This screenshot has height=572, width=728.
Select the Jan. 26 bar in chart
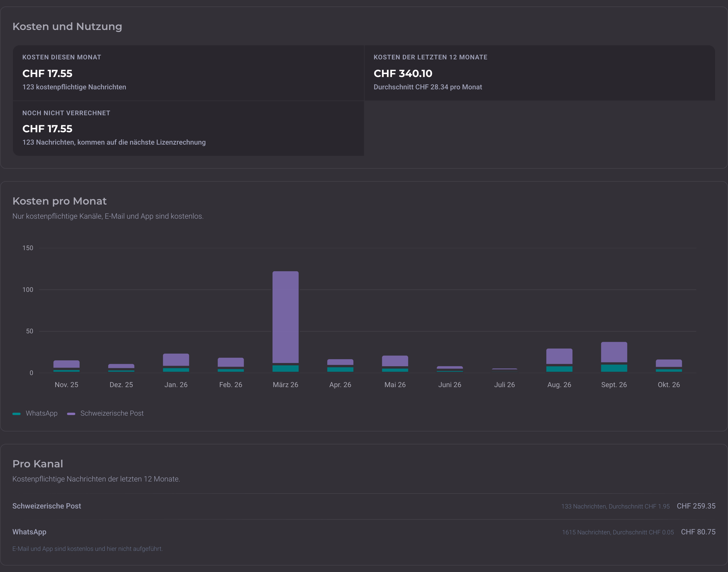(x=176, y=363)
